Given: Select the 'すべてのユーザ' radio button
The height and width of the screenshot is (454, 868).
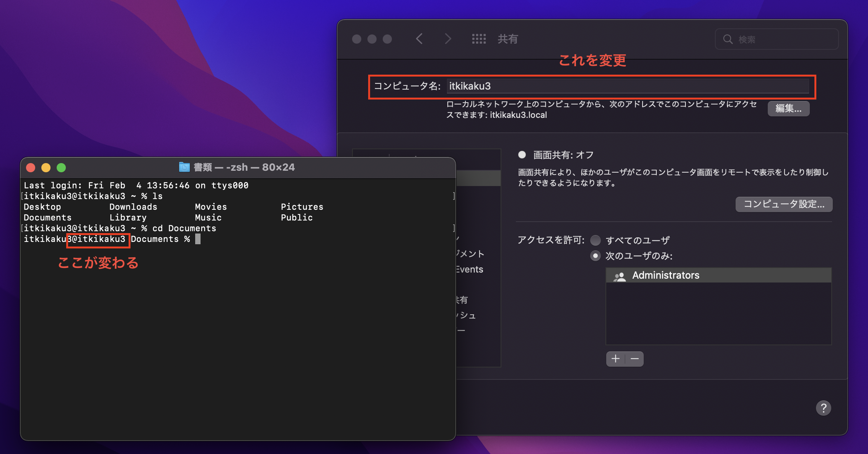Looking at the screenshot, I should 595,240.
